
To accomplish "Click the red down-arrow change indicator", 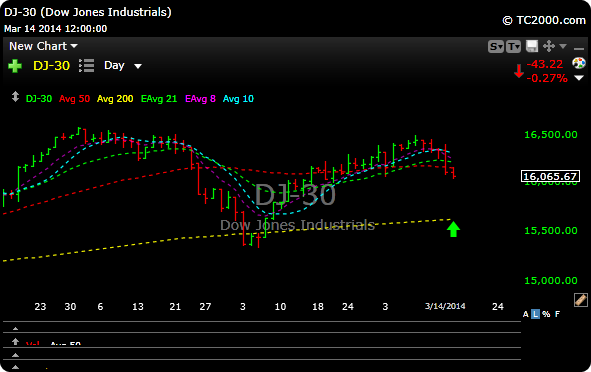I will tap(519, 70).
